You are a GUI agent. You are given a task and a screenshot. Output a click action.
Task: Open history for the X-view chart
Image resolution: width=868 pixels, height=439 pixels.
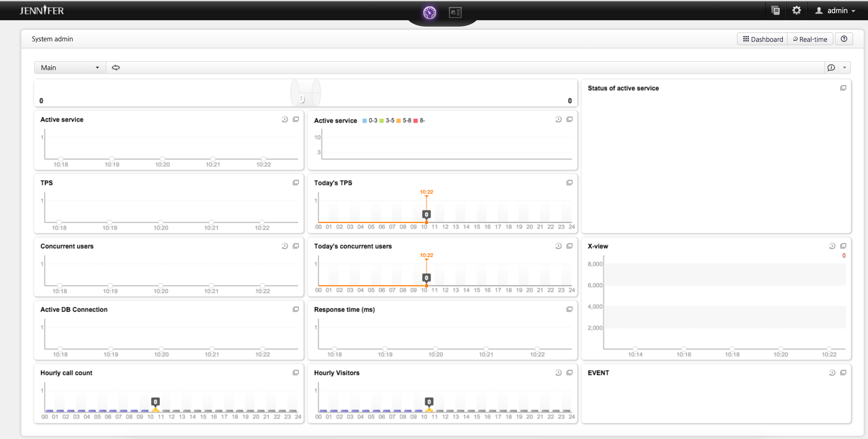click(x=832, y=246)
